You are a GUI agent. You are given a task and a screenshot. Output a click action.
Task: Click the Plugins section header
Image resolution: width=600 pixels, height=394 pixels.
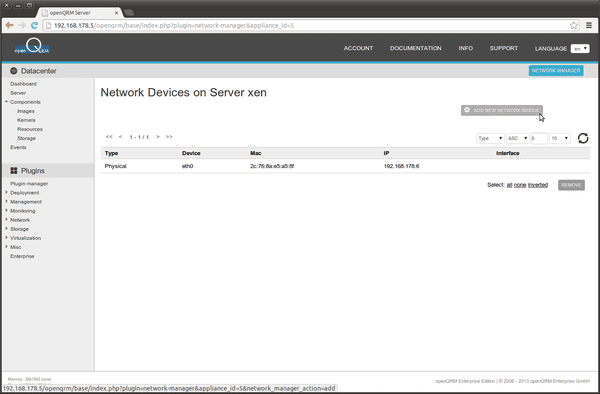33,171
